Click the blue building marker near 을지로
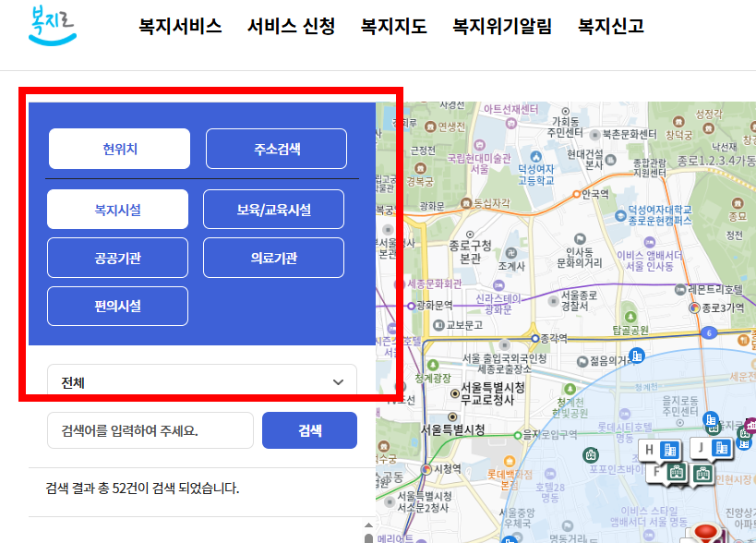756x543 pixels. (x=709, y=418)
